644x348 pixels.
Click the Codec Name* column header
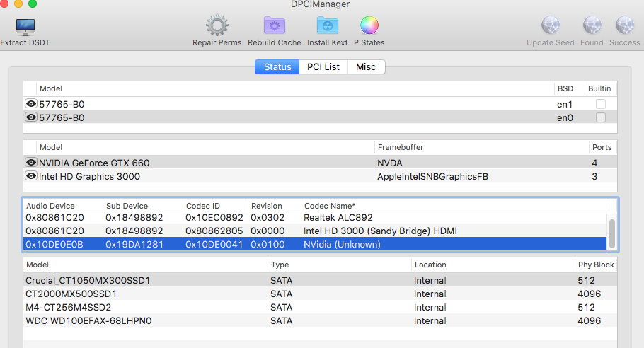(x=329, y=206)
